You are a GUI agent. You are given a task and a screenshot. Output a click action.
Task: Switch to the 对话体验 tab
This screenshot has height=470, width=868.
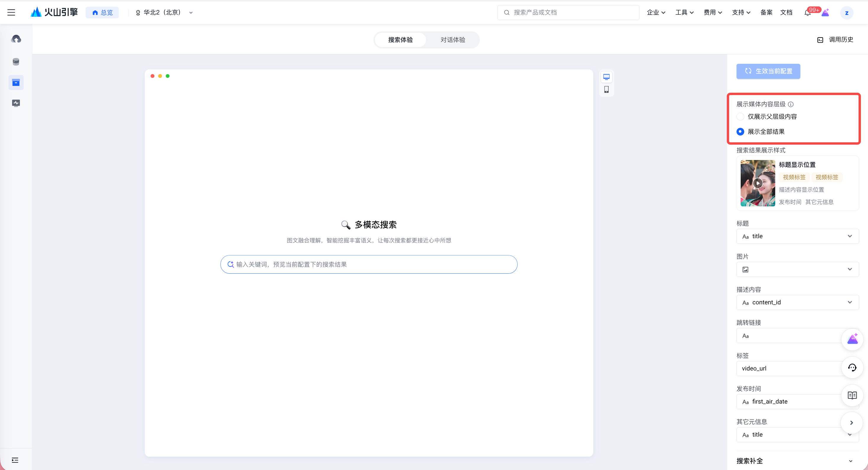pos(453,40)
